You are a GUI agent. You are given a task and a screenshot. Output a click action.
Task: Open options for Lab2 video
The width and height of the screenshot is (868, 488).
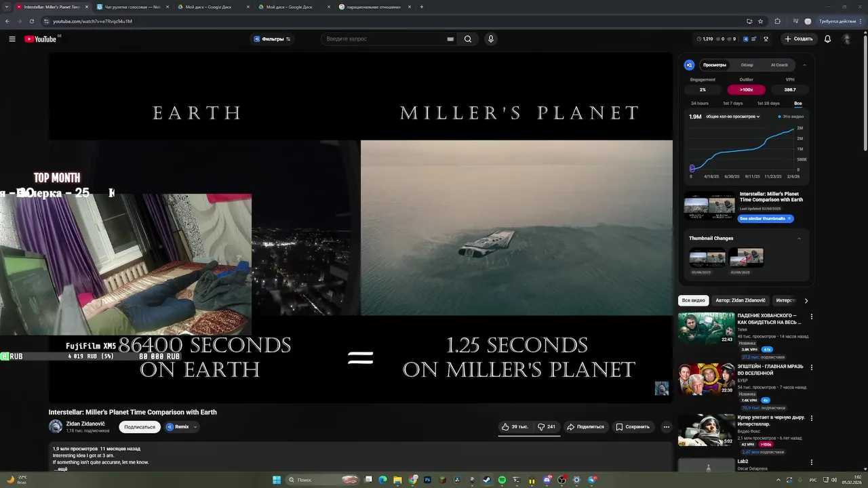pyautogui.click(x=812, y=462)
